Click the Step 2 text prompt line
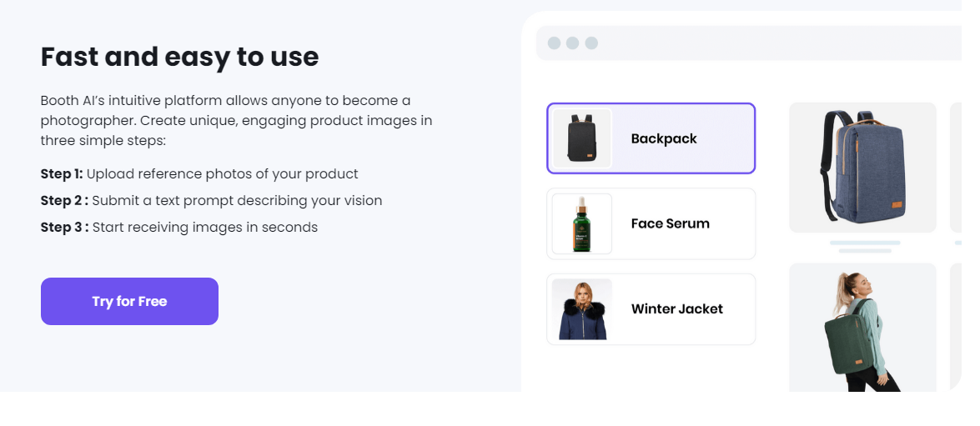Screen dimensions: 980x426 tap(211, 201)
